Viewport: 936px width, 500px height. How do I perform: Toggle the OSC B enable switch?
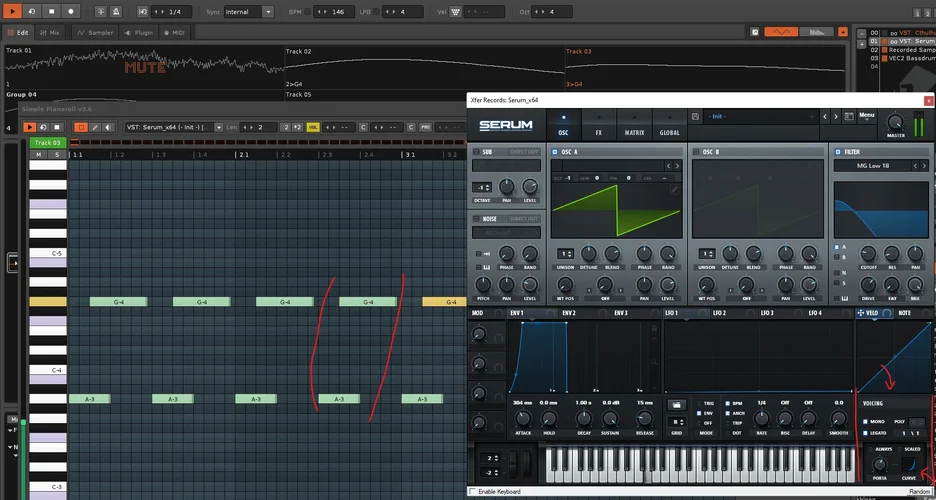(697, 152)
